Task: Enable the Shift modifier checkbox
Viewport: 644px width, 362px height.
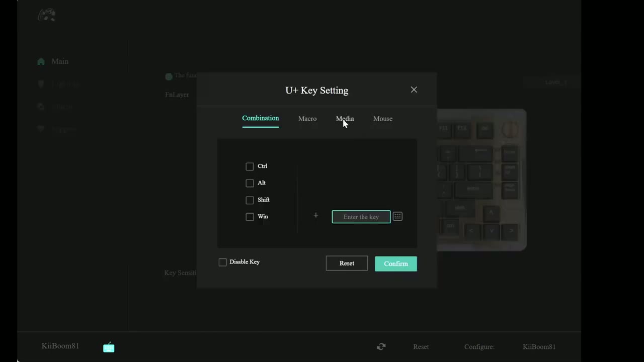Action: (250, 200)
